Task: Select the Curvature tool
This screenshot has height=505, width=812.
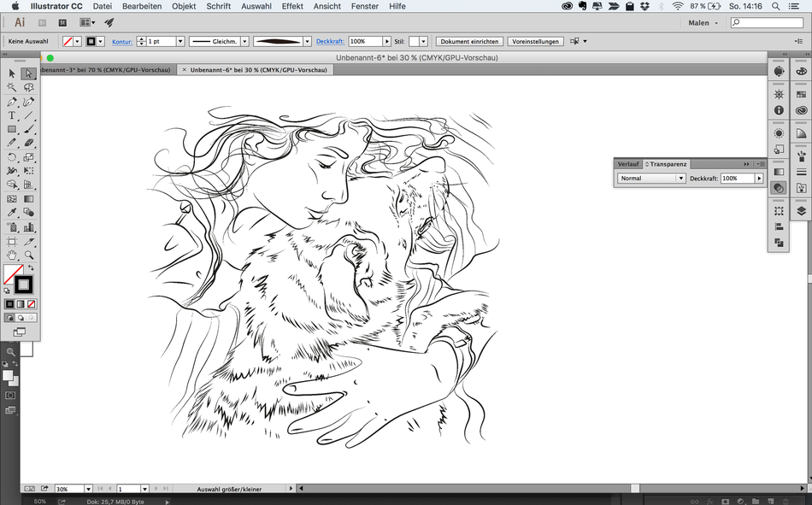Action: [28, 102]
